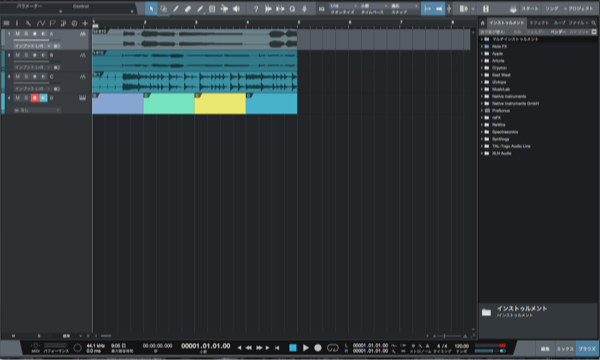This screenshot has width=600, height=360.
Task: Open instrument output dropdown on track D
Action: [37, 110]
